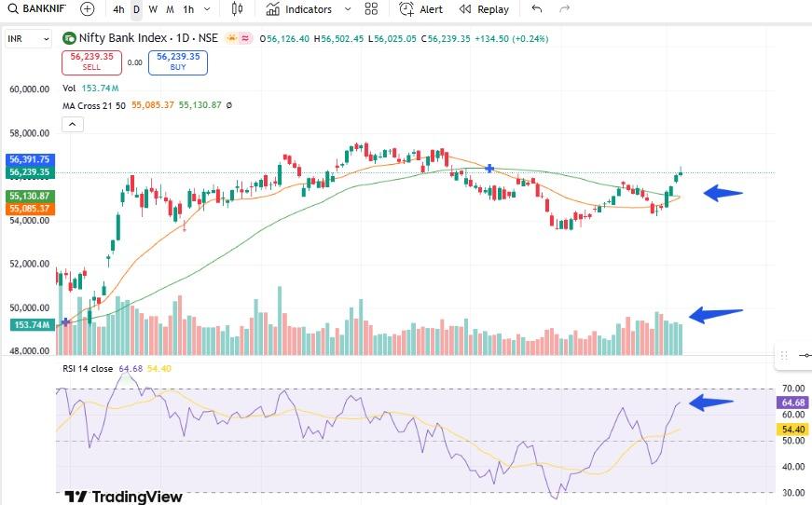Select the RSI 14 close legend label
Viewport: 812px width, 505px height.
[88, 369]
